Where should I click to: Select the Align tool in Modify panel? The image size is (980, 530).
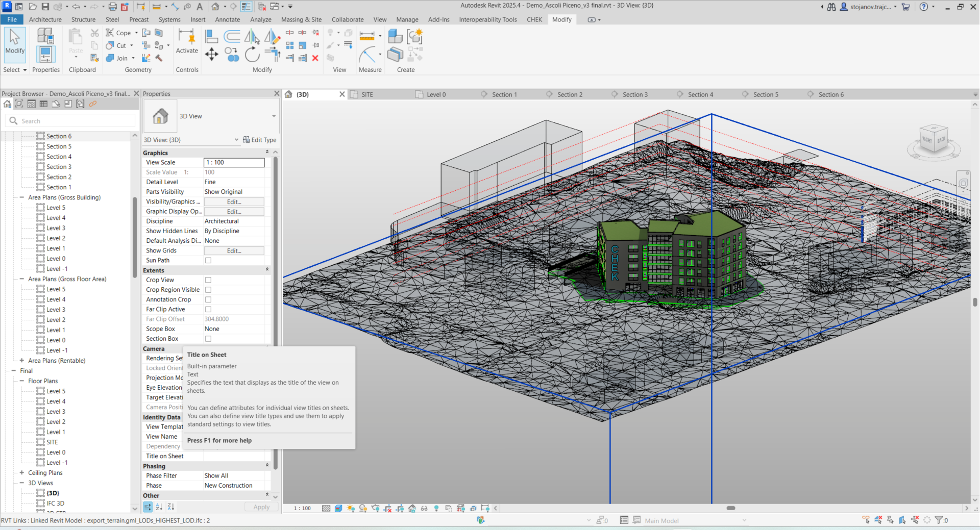[x=211, y=36]
